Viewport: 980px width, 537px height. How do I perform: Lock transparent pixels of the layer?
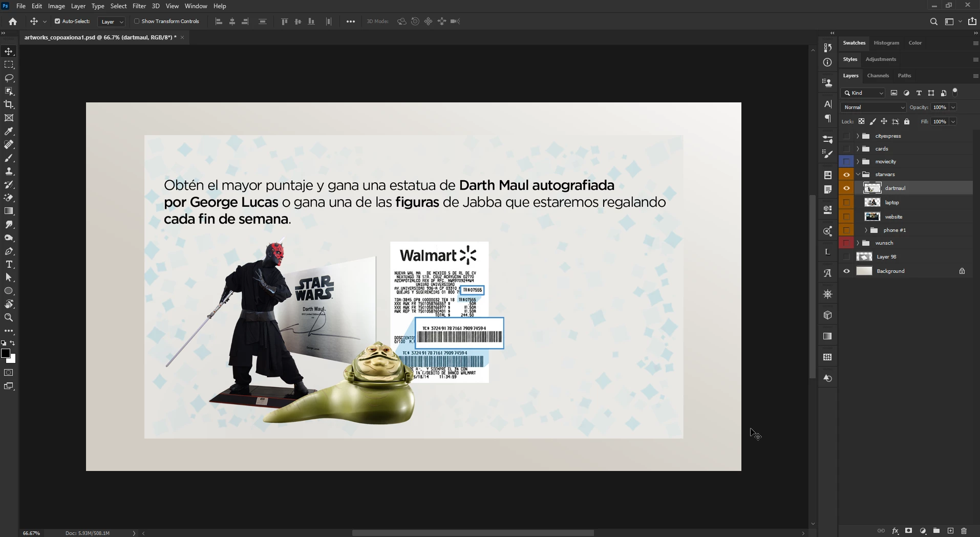[x=861, y=122]
